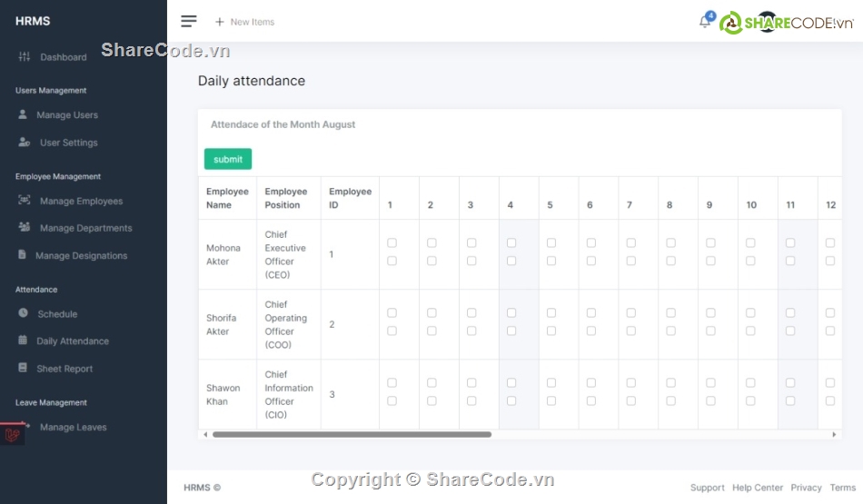Image resolution: width=863 pixels, height=504 pixels.
Task: Click the Schedule clock icon
Action: coord(23,313)
